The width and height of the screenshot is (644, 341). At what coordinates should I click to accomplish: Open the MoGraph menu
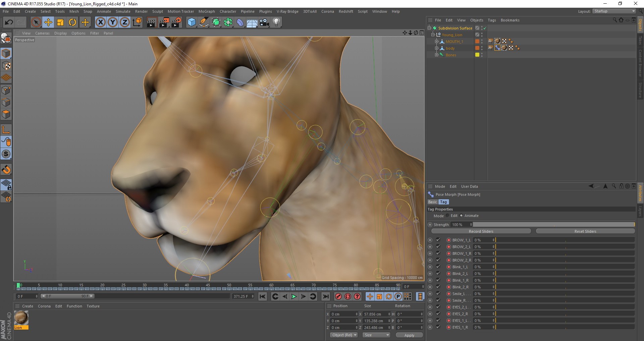coord(207,11)
